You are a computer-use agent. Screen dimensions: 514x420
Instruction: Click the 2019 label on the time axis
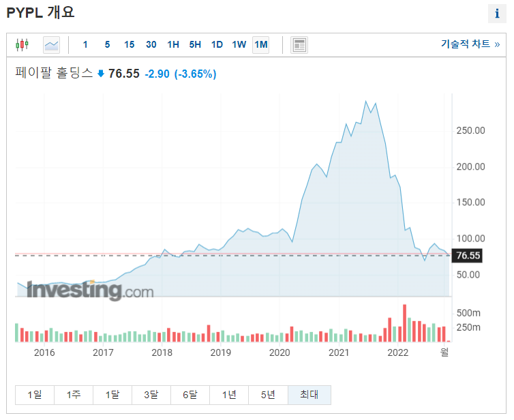(x=221, y=352)
